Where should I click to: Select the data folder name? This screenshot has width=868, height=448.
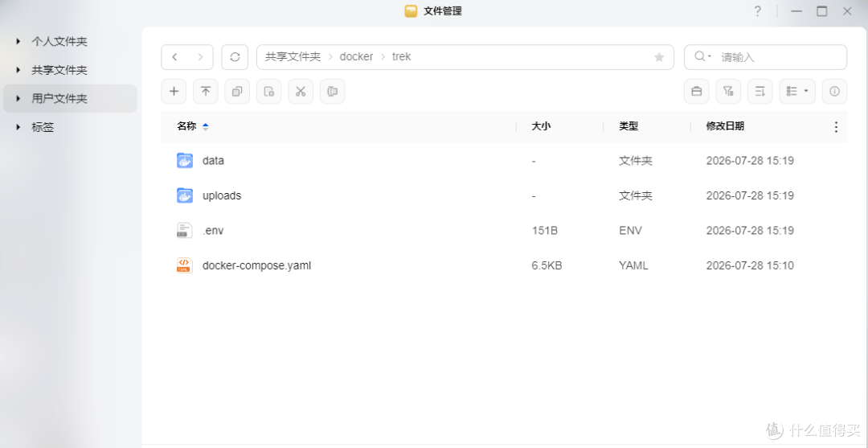213,161
